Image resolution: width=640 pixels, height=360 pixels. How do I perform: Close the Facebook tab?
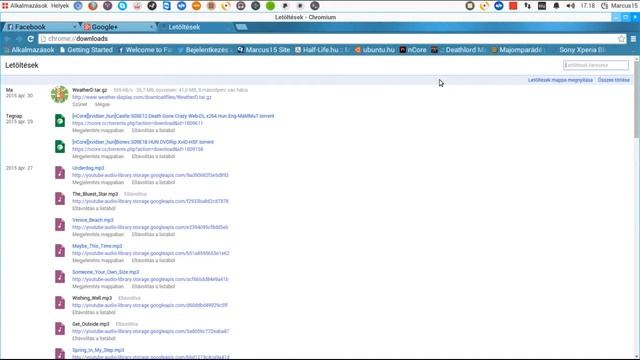click(75, 27)
